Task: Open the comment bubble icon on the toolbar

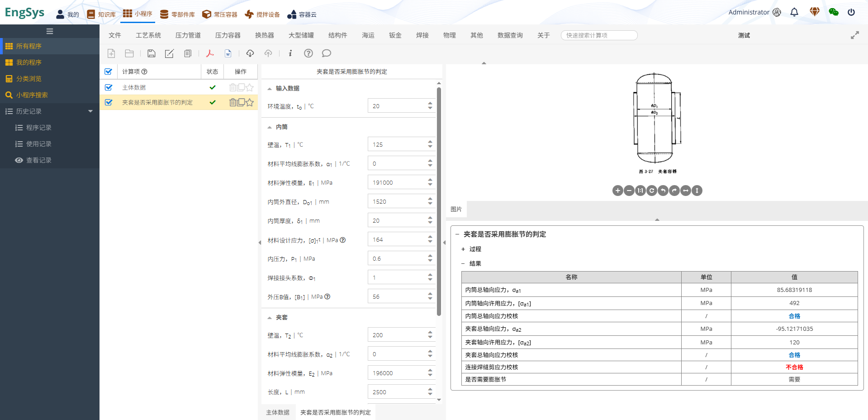Action: 327,53
